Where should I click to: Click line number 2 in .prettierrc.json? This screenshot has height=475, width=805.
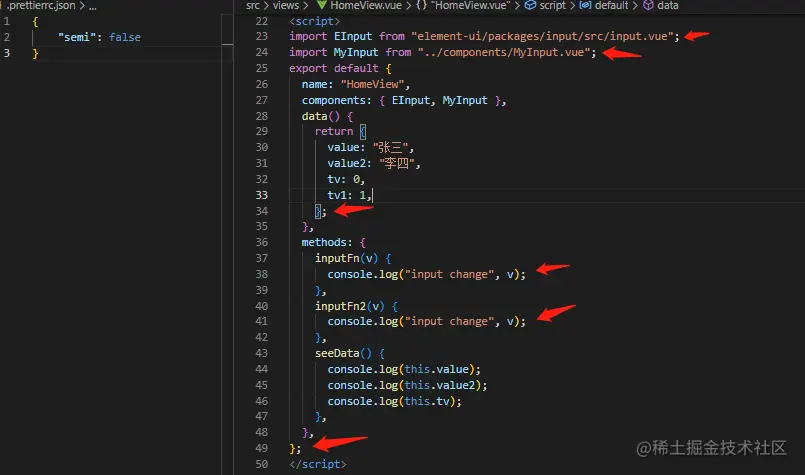coord(7,37)
